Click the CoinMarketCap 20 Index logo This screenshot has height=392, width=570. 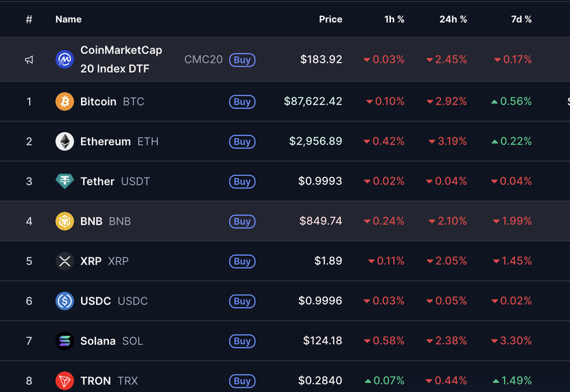tap(65, 59)
